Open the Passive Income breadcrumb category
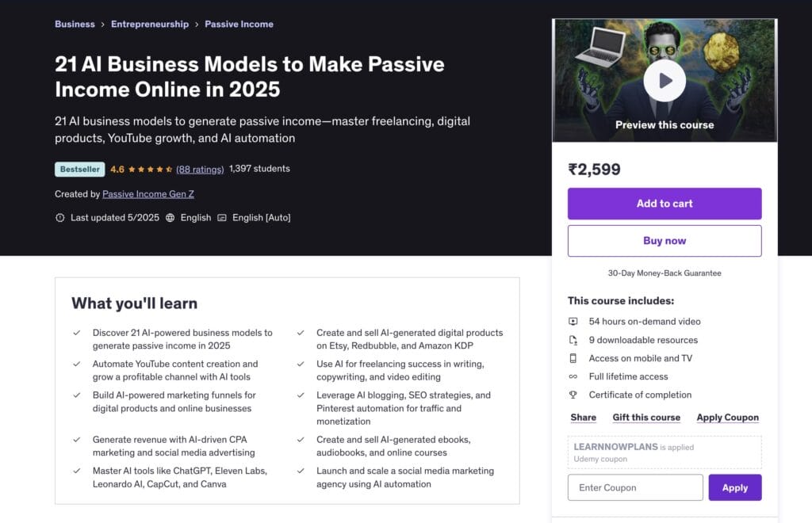The width and height of the screenshot is (812, 523). click(239, 24)
